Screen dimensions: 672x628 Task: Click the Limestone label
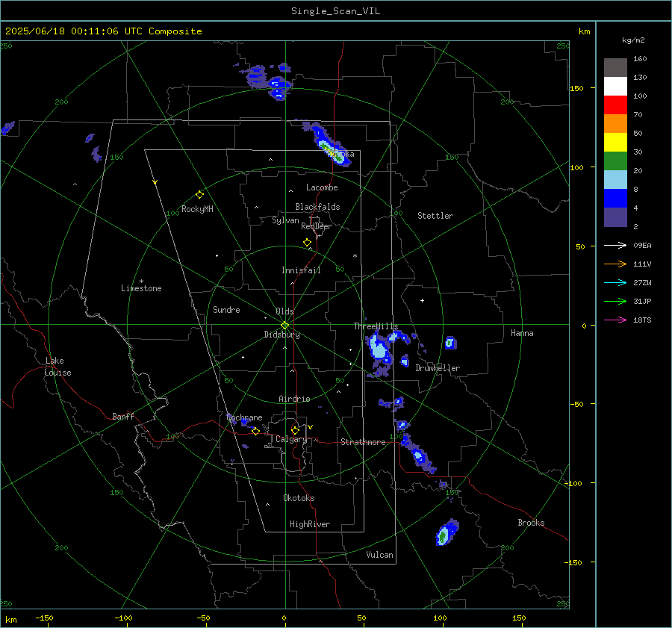[x=141, y=288]
